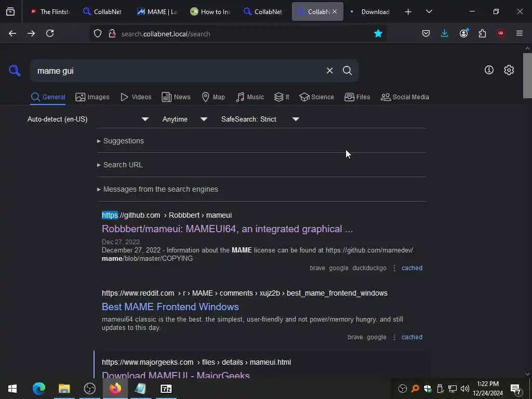
Task: Expand Messages from the search engines
Action: click(157, 189)
